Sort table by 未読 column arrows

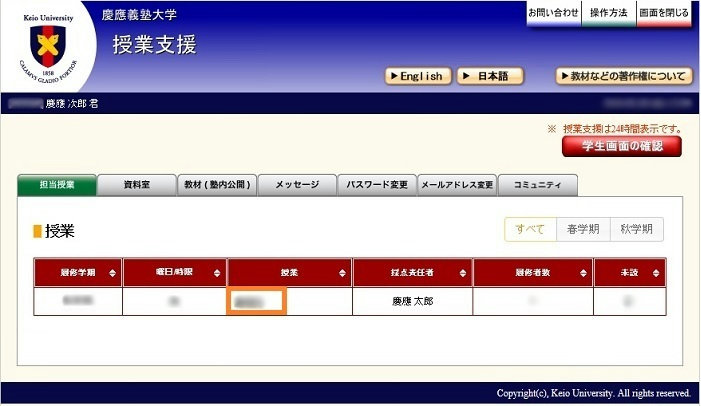point(655,273)
